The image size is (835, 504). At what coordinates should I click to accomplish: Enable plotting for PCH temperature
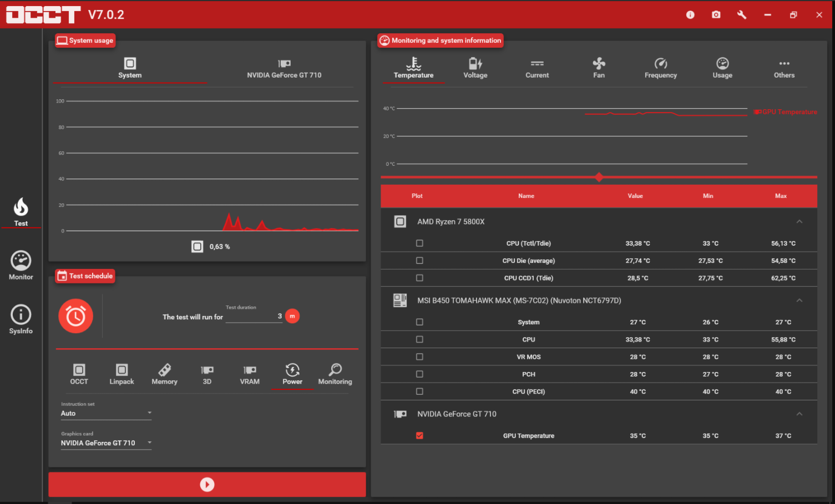419,374
